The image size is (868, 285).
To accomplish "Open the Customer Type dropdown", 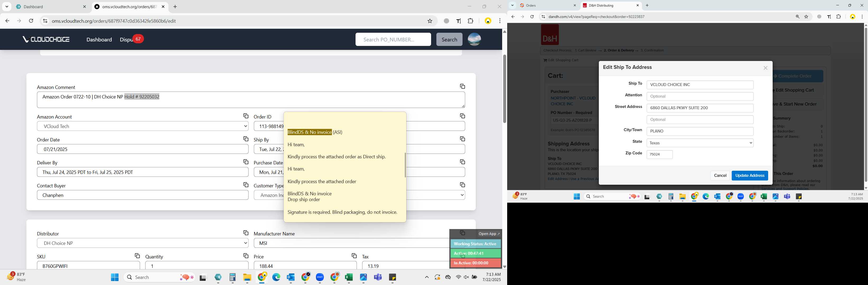I will coord(359,195).
